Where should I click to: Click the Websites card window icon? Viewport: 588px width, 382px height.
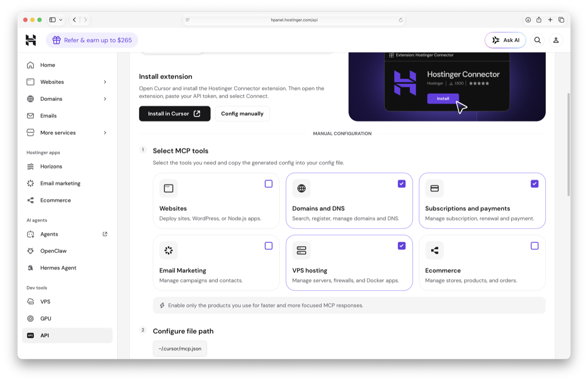point(169,188)
